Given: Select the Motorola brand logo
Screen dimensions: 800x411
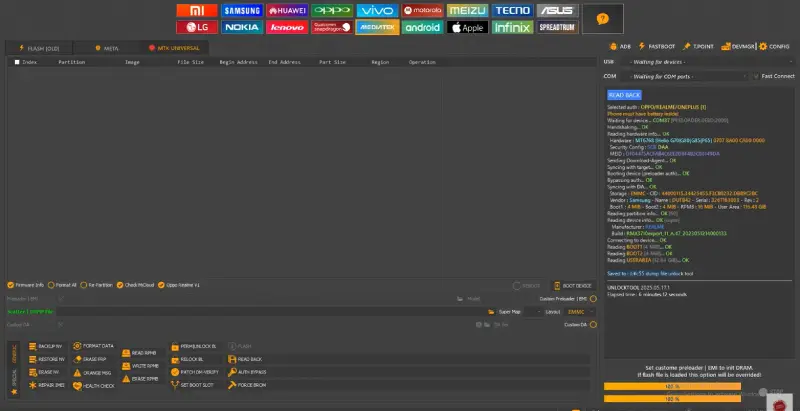Looking at the screenshot, I should click(x=422, y=10).
